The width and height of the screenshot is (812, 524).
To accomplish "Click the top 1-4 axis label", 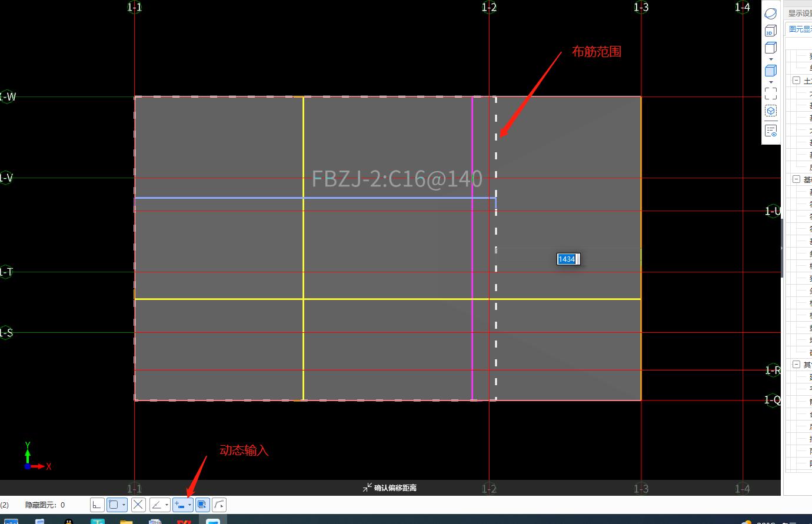I will click(743, 7).
